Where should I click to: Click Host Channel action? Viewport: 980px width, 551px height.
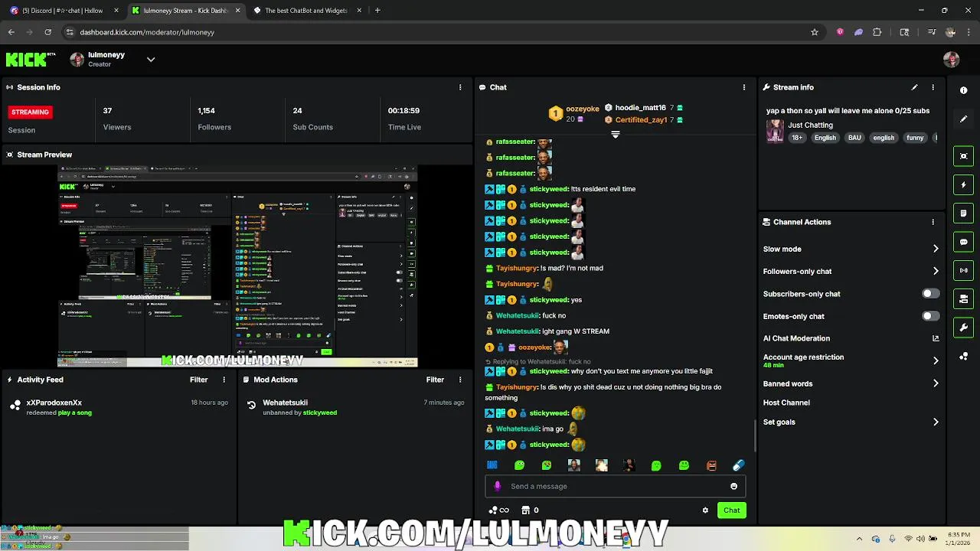[x=786, y=403]
